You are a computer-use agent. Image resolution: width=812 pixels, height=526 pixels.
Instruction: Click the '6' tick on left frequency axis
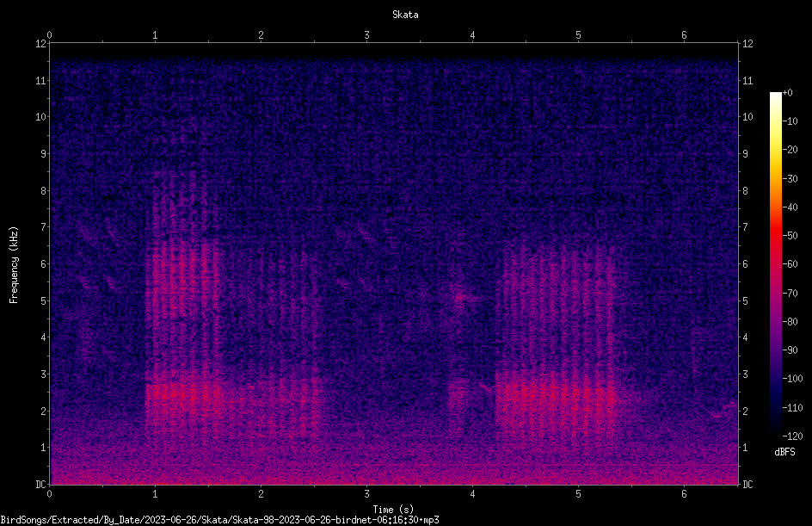44,263
